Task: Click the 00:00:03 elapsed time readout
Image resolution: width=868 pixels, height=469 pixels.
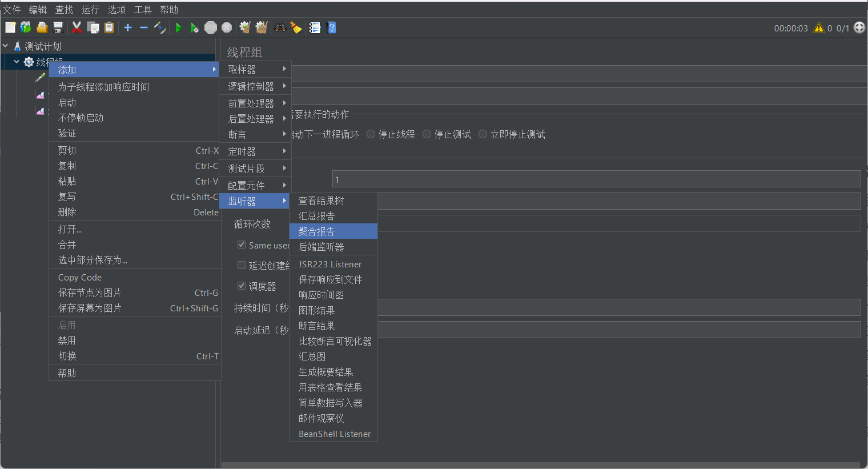Action: [791, 28]
